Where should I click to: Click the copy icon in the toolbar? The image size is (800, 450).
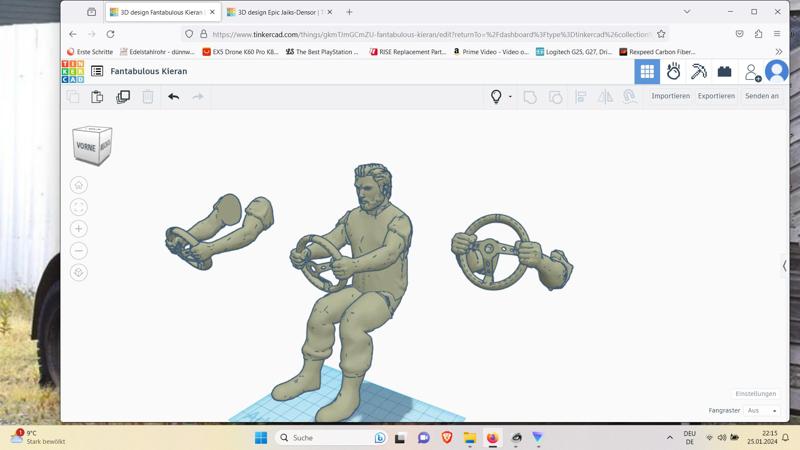73,97
